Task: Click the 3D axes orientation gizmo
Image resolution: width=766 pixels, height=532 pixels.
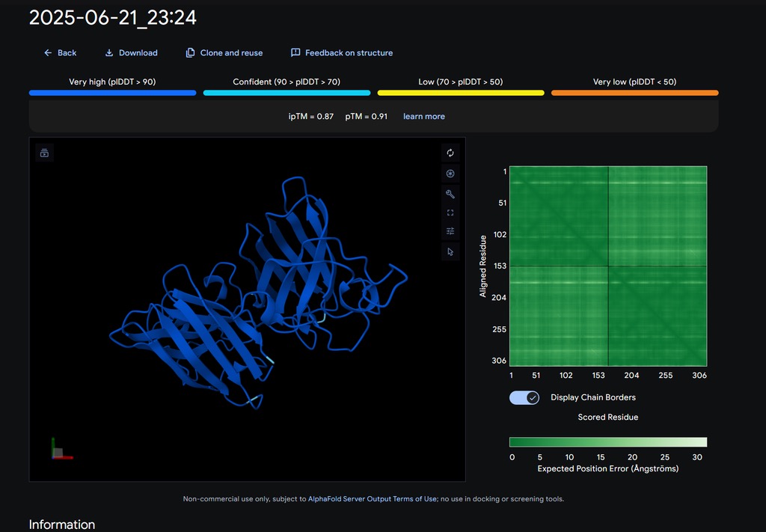Action: pos(58,450)
